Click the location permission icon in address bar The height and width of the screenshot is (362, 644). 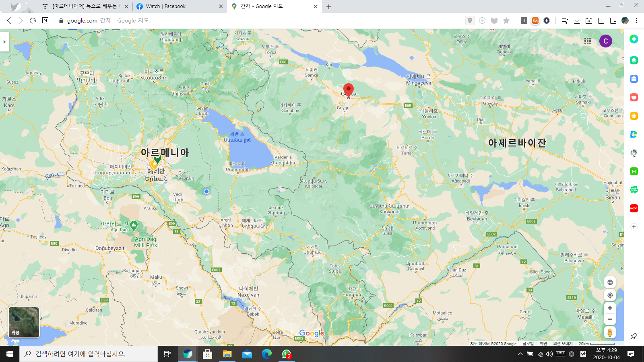coord(470,21)
